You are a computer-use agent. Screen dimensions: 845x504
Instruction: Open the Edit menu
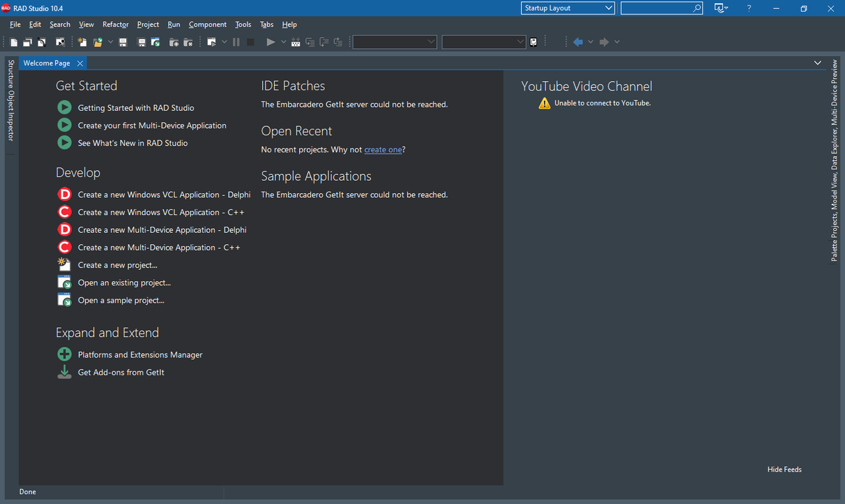click(35, 24)
